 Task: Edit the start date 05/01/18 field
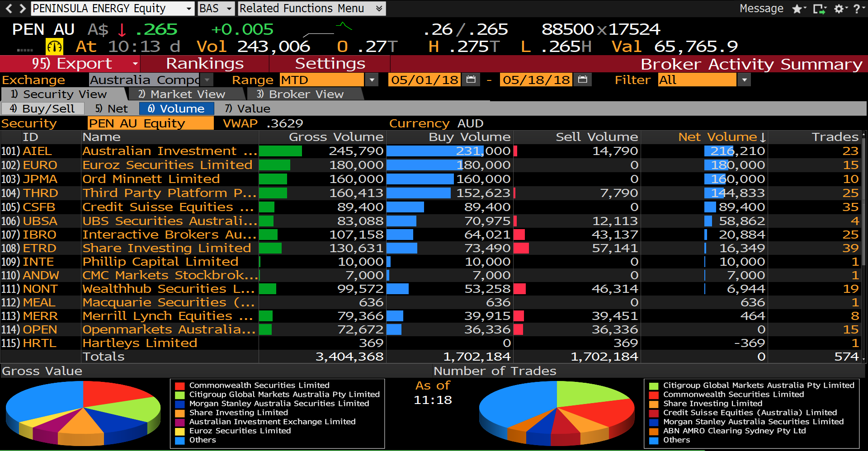click(x=425, y=80)
